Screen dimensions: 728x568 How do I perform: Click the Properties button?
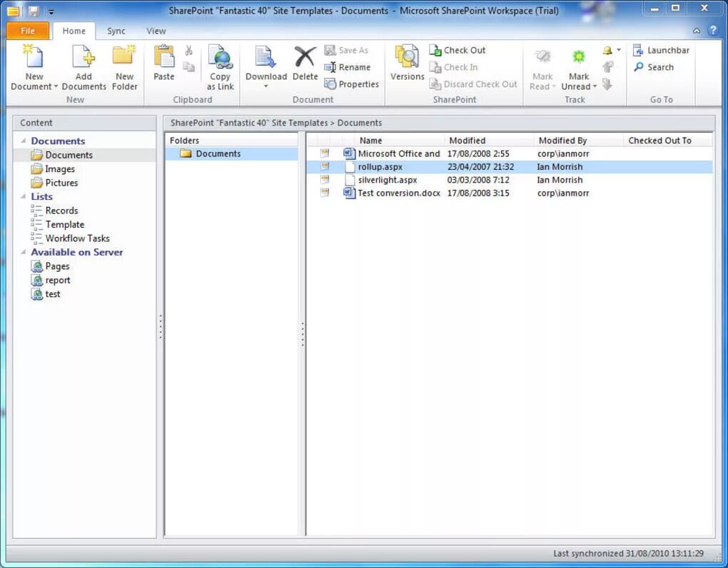[351, 84]
